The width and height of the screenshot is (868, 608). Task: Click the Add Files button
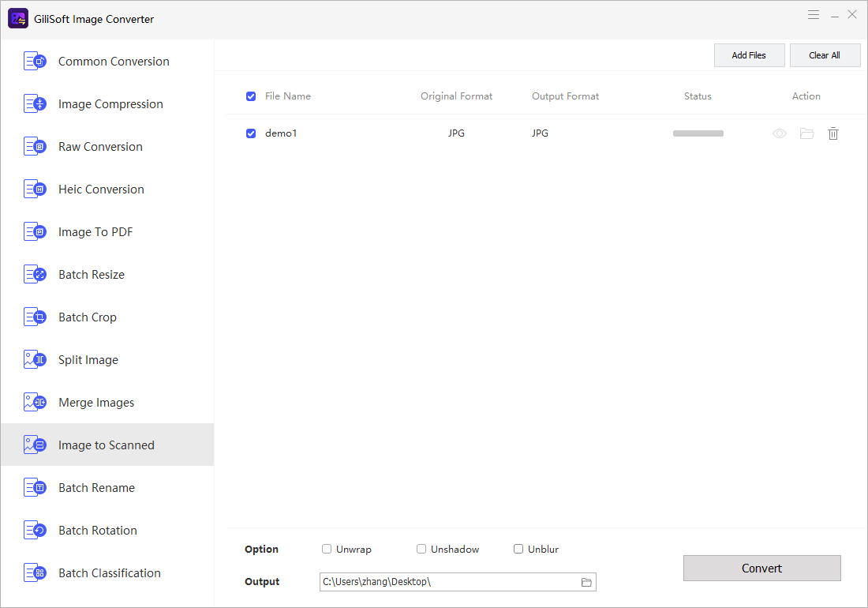(749, 55)
